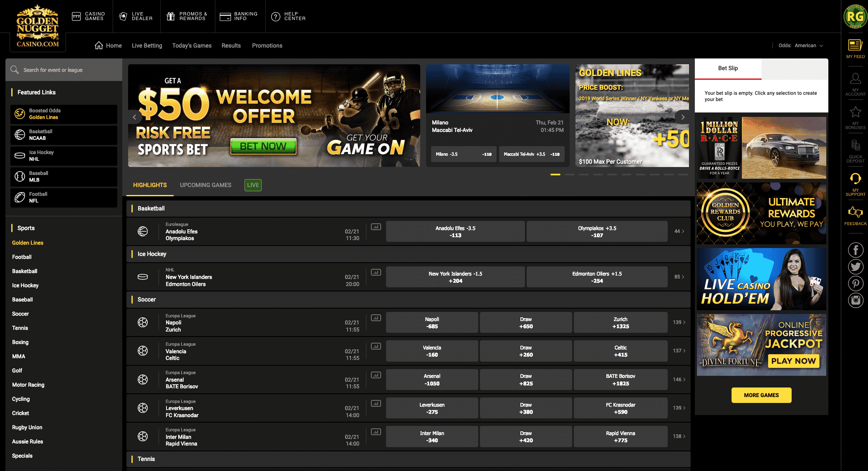This screenshot has height=471, width=868.
Task: Select the Bet Slip tab
Action: (728, 68)
